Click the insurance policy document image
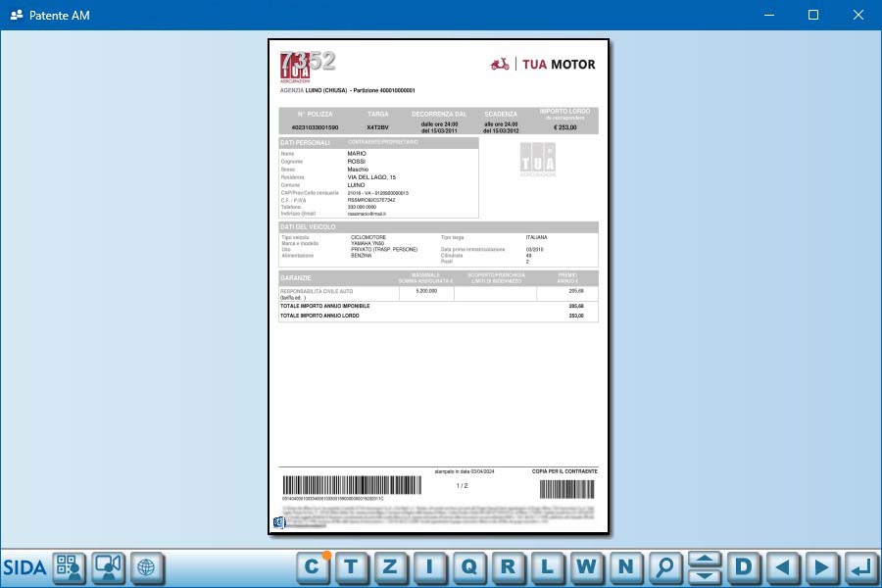The width and height of the screenshot is (882, 588). [x=438, y=286]
